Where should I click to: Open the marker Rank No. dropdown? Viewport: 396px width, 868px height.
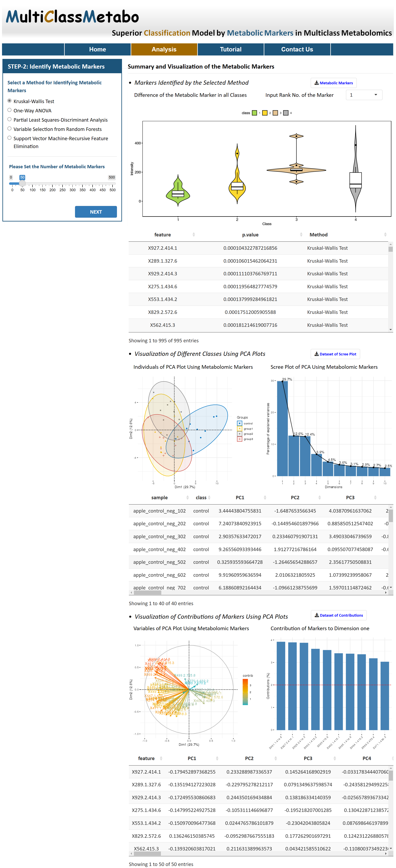(364, 95)
